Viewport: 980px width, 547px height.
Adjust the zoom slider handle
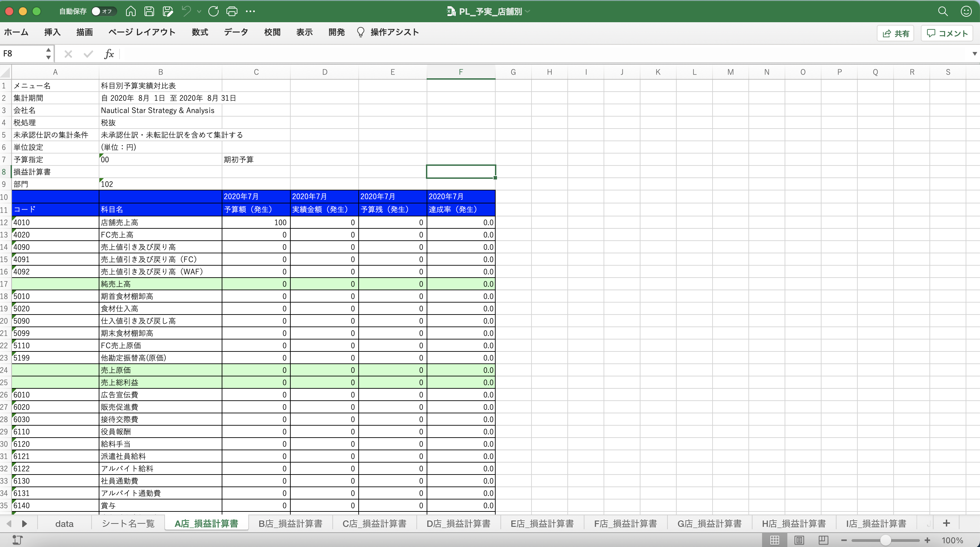pos(885,540)
